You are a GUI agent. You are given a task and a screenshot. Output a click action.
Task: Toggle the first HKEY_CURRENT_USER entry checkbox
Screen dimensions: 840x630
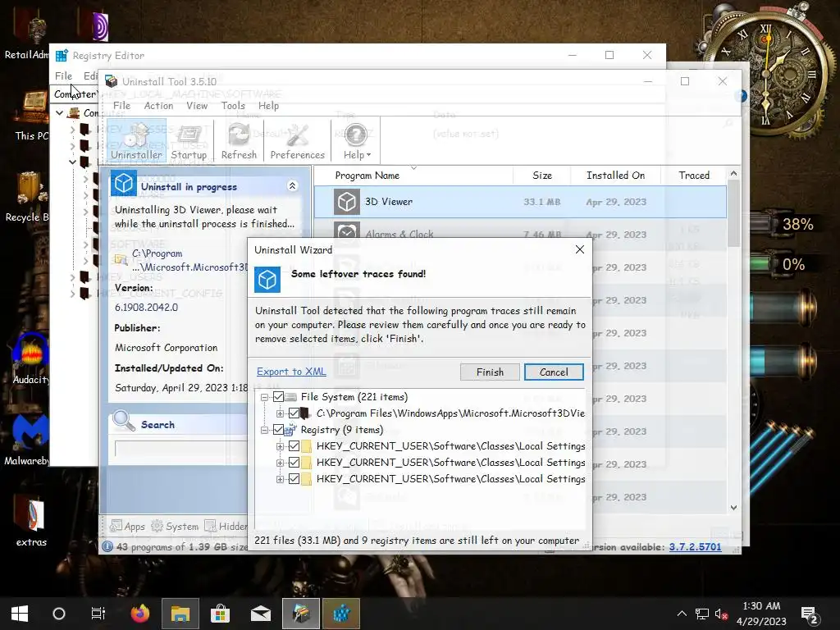(x=294, y=446)
